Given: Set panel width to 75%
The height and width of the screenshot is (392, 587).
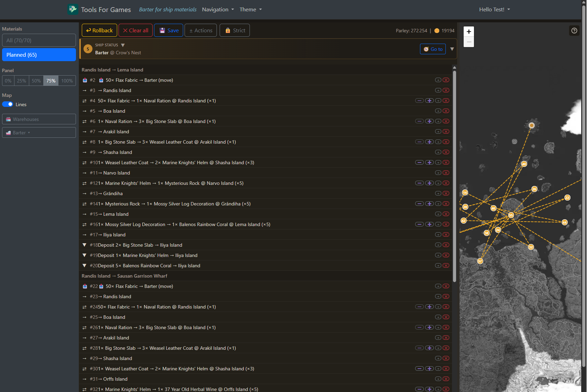Looking at the screenshot, I should (x=51, y=81).
